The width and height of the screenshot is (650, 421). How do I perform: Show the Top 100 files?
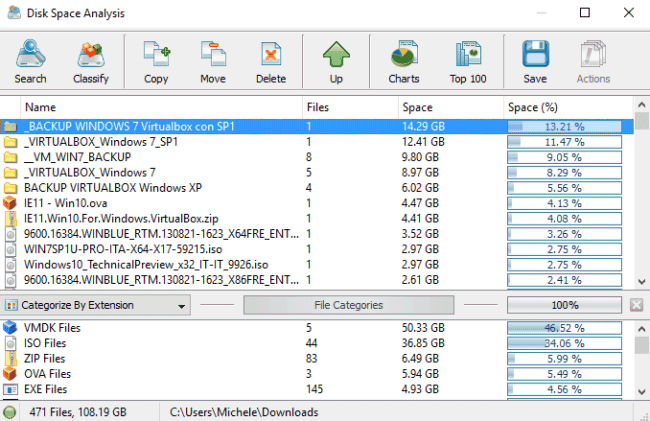pos(467,61)
